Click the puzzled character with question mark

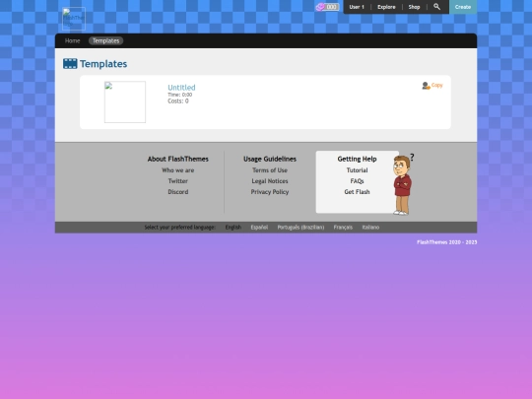pos(403,184)
